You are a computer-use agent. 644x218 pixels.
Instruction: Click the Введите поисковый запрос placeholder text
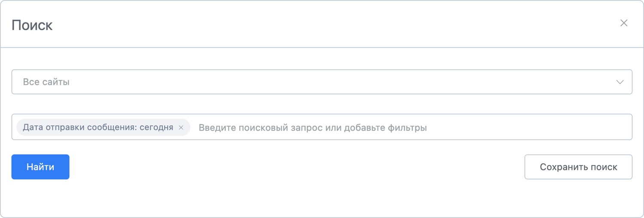click(x=312, y=127)
